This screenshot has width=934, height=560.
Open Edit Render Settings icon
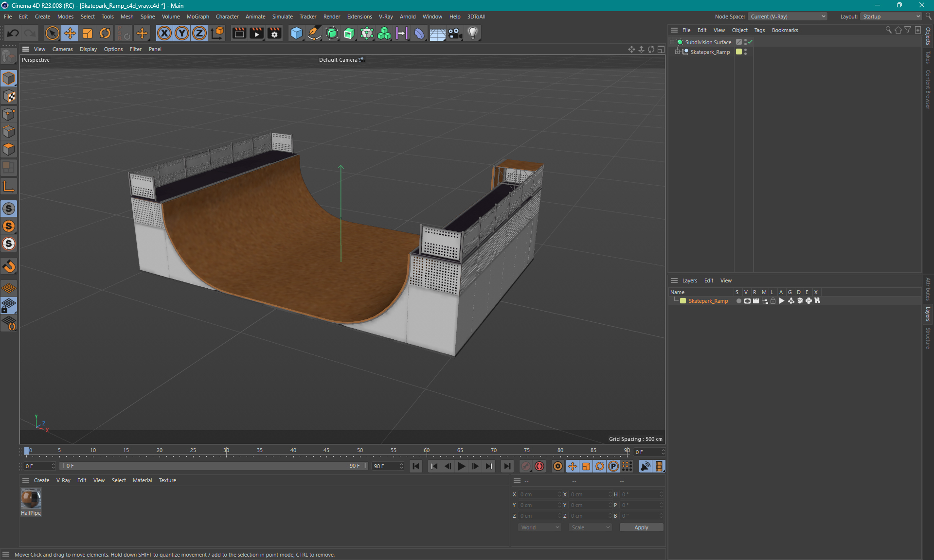tap(274, 33)
